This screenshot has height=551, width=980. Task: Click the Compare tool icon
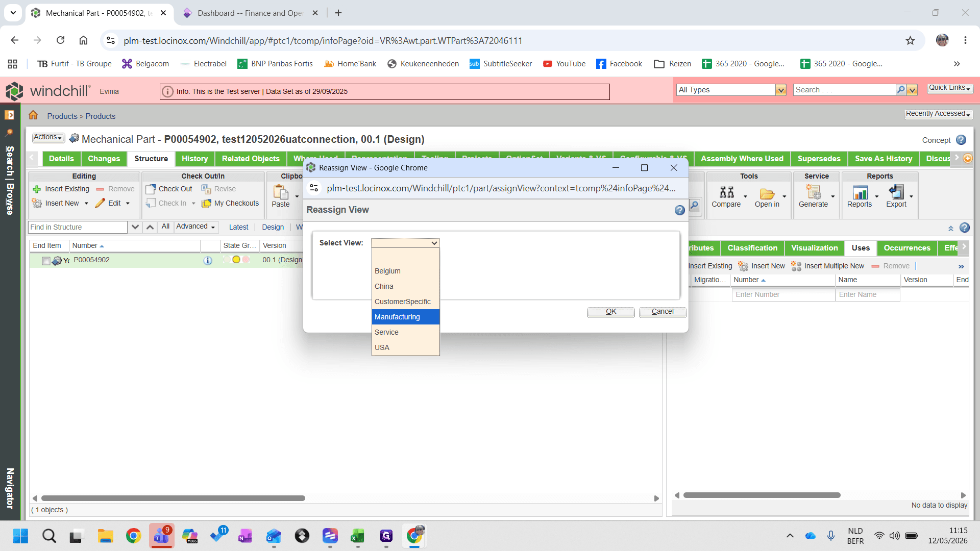[726, 192]
